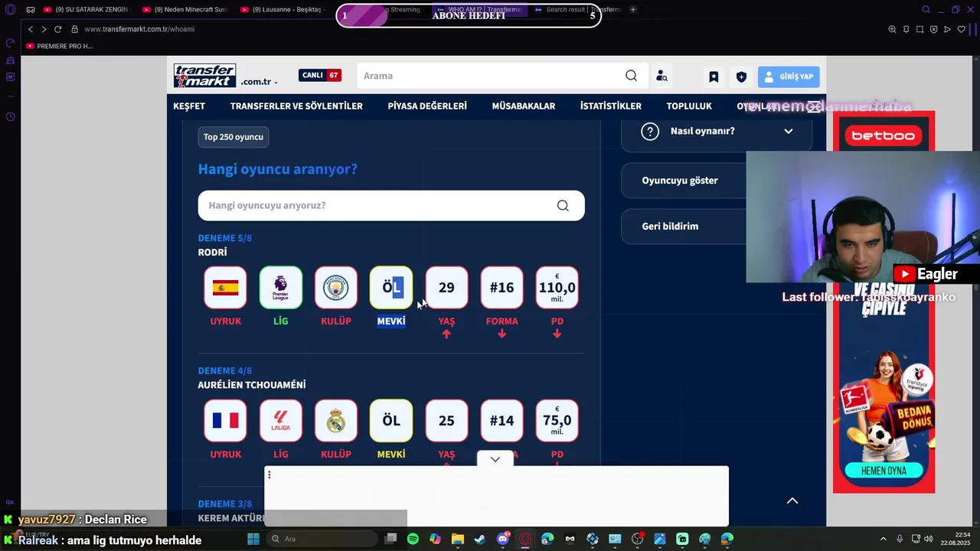Click the betboo advertisement logo
This screenshot has width=980, height=551.
tap(884, 136)
